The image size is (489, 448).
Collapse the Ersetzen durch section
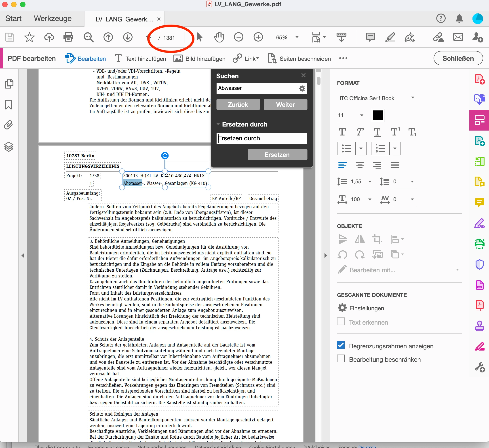[218, 124]
